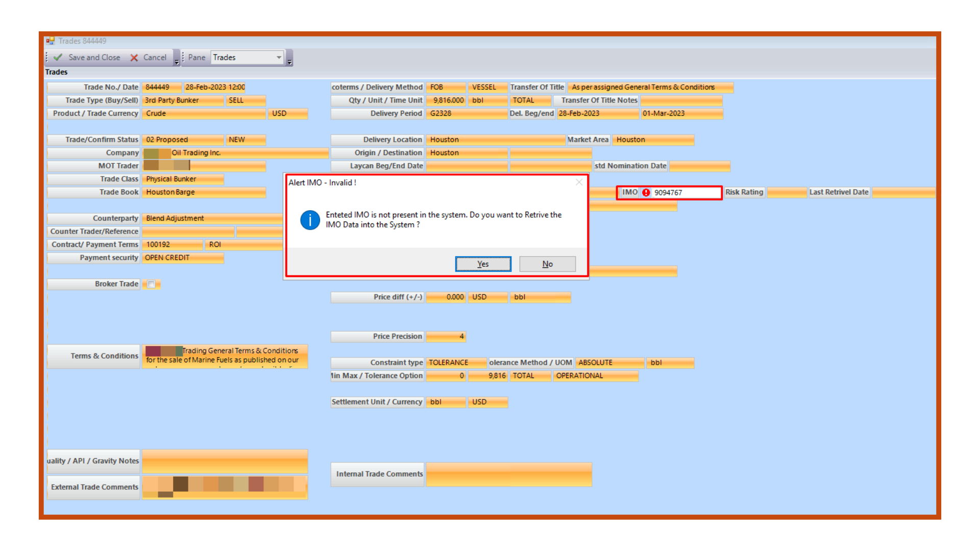Close the Alert IMO dialog with X
980x551 pixels.
point(579,182)
